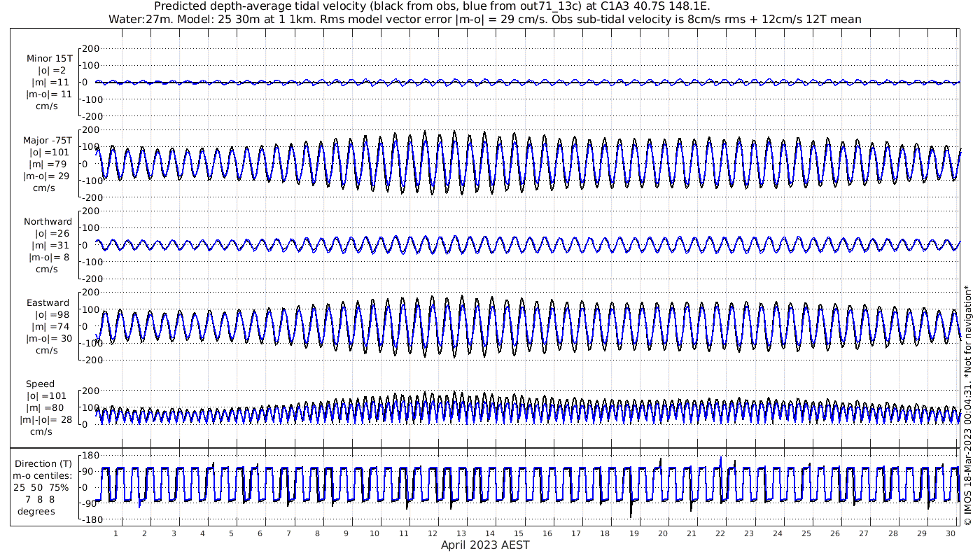Click the '|m-o|= 8' value under Northward

tap(49, 258)
